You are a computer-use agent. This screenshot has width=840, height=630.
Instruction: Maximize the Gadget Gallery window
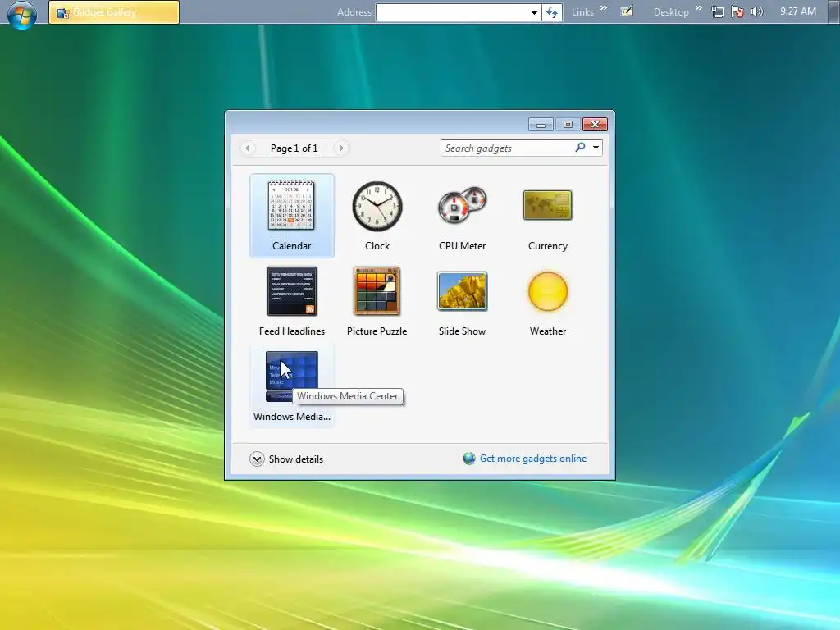tap(568, 125)
